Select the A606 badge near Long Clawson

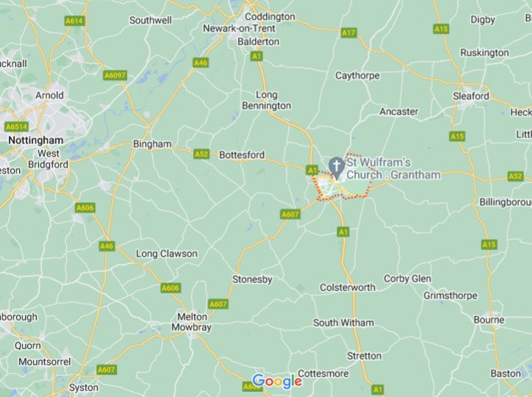point(170,288)
